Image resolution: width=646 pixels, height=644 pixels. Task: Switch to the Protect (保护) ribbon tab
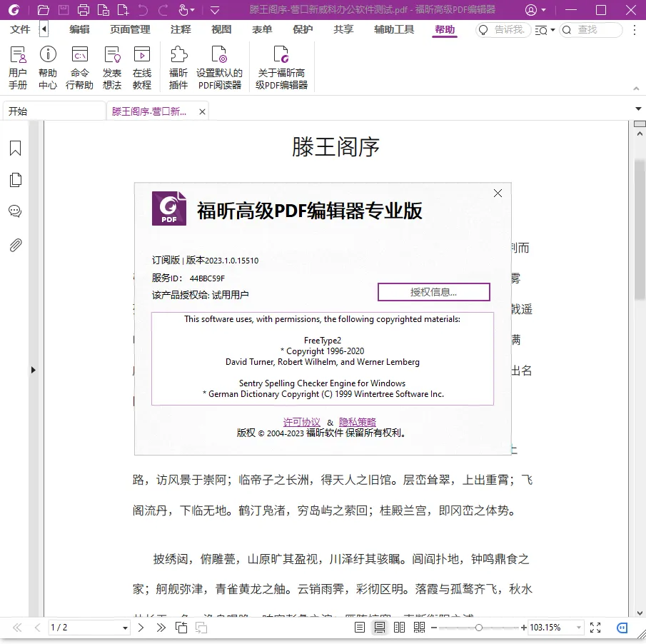303,29
